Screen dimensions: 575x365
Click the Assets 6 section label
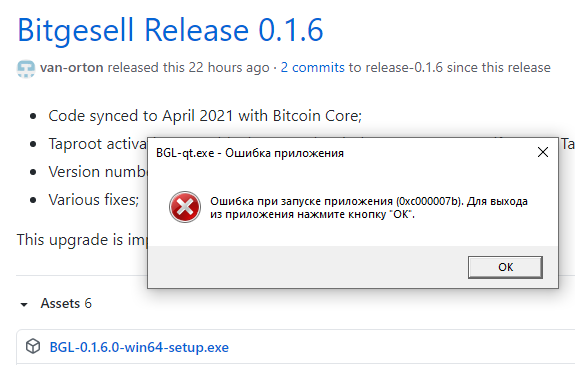(66, 303)
